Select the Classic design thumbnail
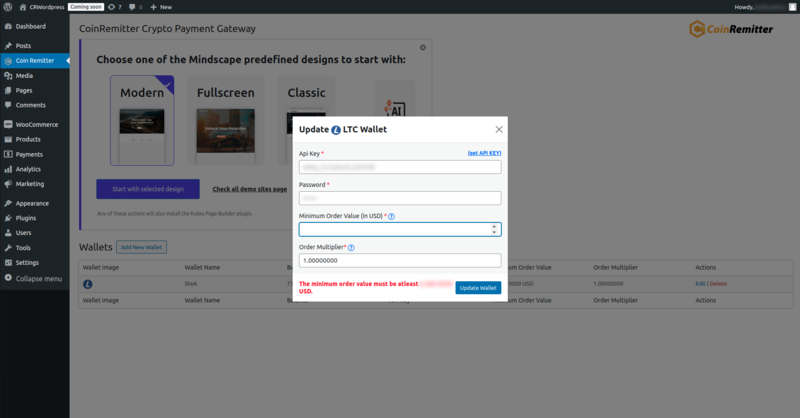 [306, 120]
